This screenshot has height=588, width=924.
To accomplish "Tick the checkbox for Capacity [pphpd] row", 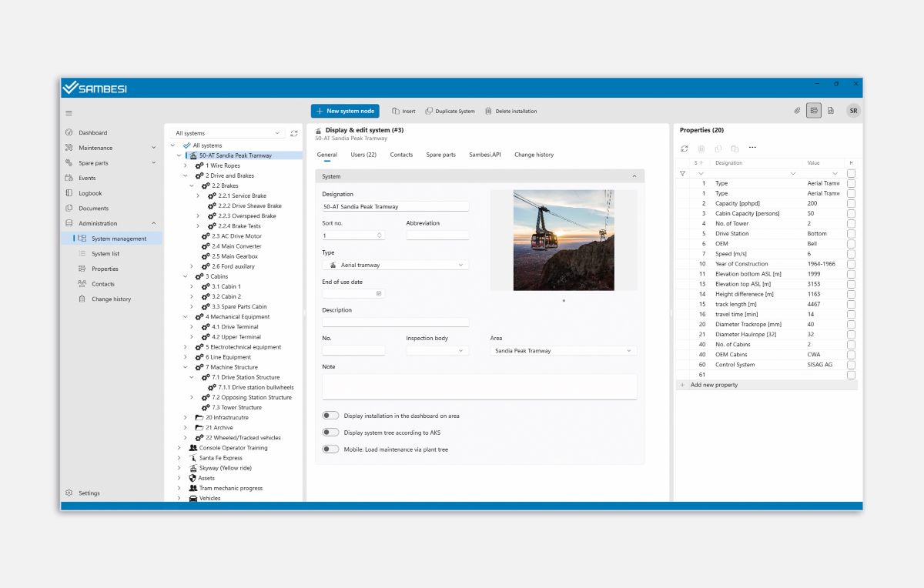I will coord(851,203).
